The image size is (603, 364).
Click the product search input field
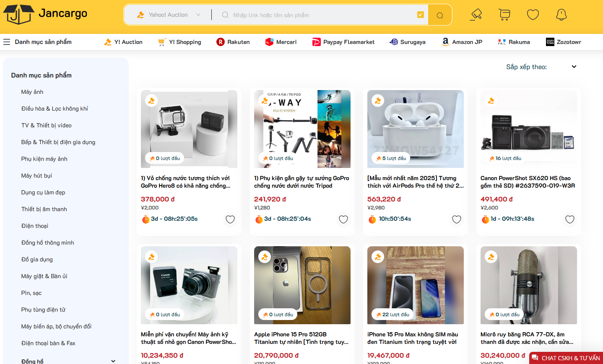point(319,15)
